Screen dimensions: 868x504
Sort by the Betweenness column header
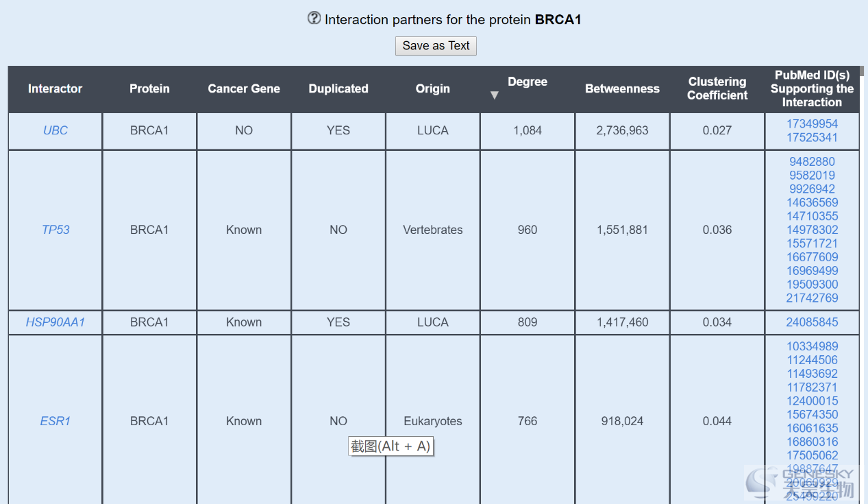click(x=622, y=88)
